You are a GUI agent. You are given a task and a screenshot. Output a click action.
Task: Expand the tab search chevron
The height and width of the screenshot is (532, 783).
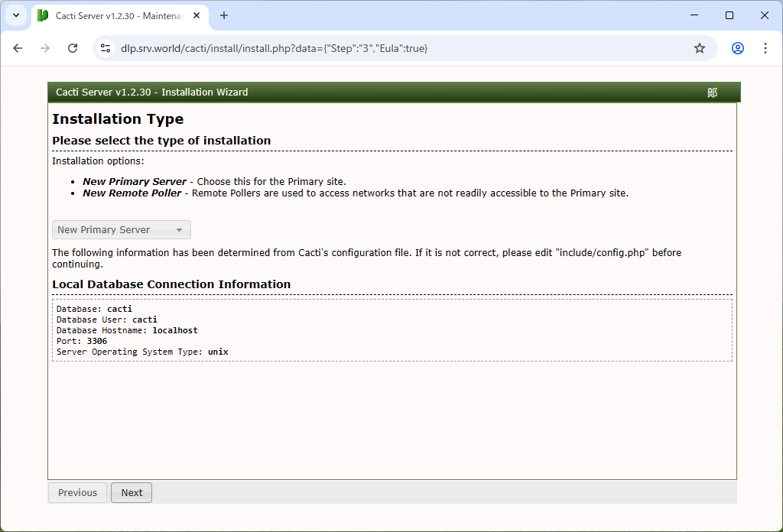15,15
